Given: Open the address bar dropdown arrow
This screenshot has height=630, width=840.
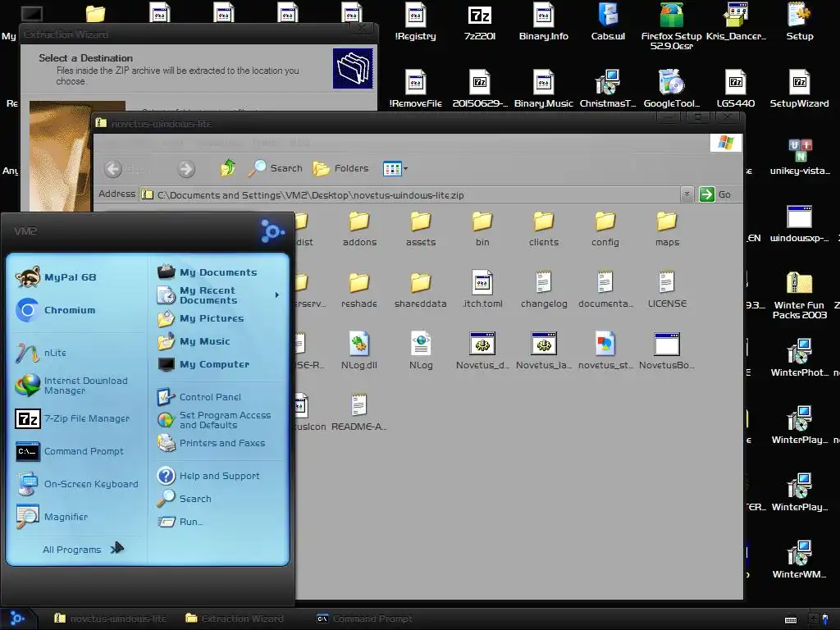Looking at the screenshot, I should [x=687, y=194].
